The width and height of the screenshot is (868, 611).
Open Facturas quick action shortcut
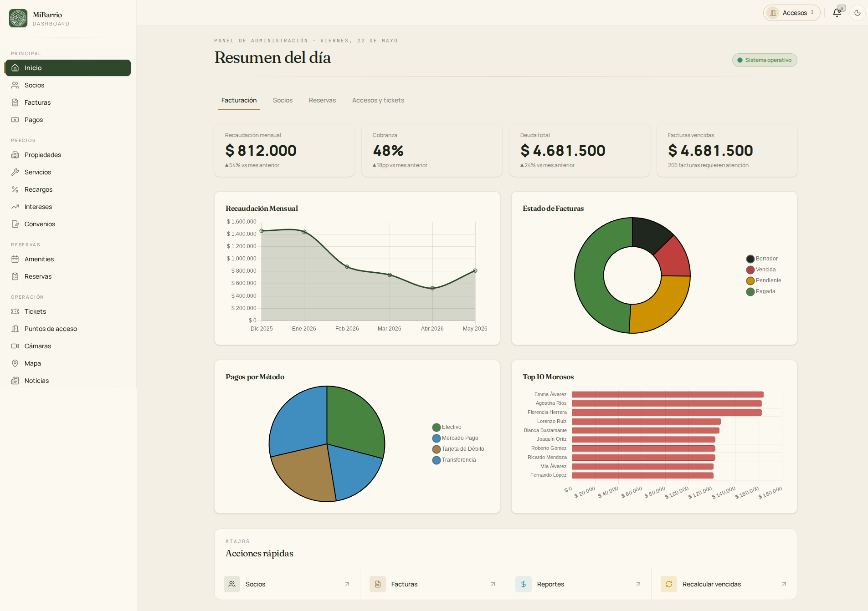click(x=433, y=584)
